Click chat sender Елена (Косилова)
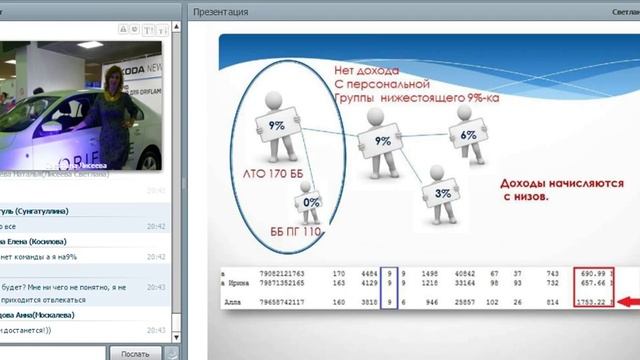The width and height of the screenshot is (640, 360). coord(33,242)
